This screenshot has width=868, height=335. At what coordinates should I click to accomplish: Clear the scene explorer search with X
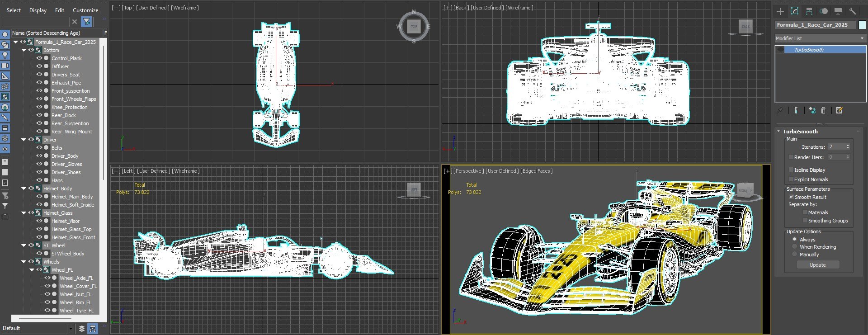point(75,22)
